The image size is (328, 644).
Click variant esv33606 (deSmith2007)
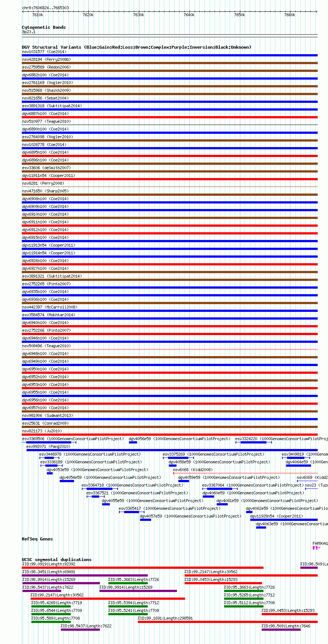click(46, 168)
